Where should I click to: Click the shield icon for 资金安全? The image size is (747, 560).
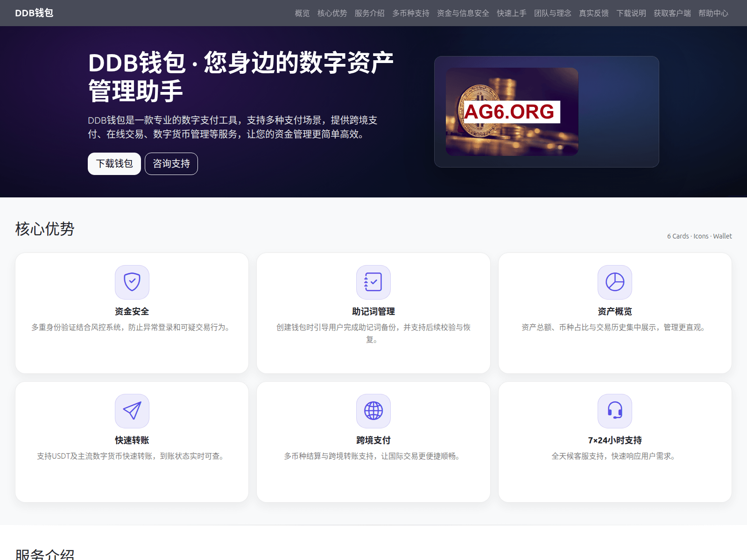(x=132, y=282)
